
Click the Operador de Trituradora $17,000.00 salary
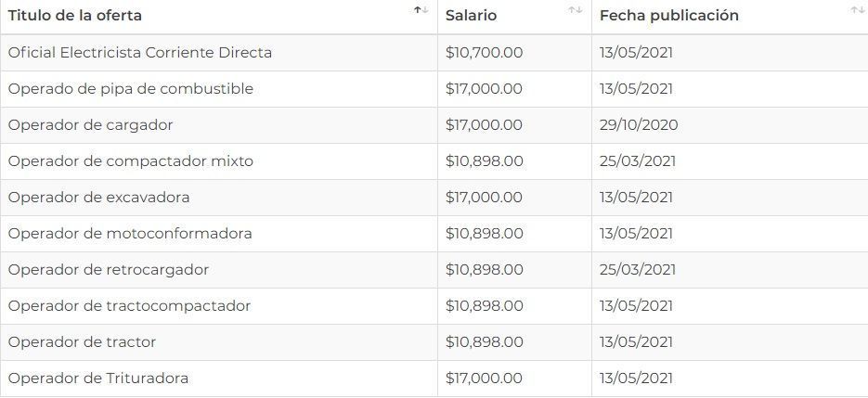484,379
